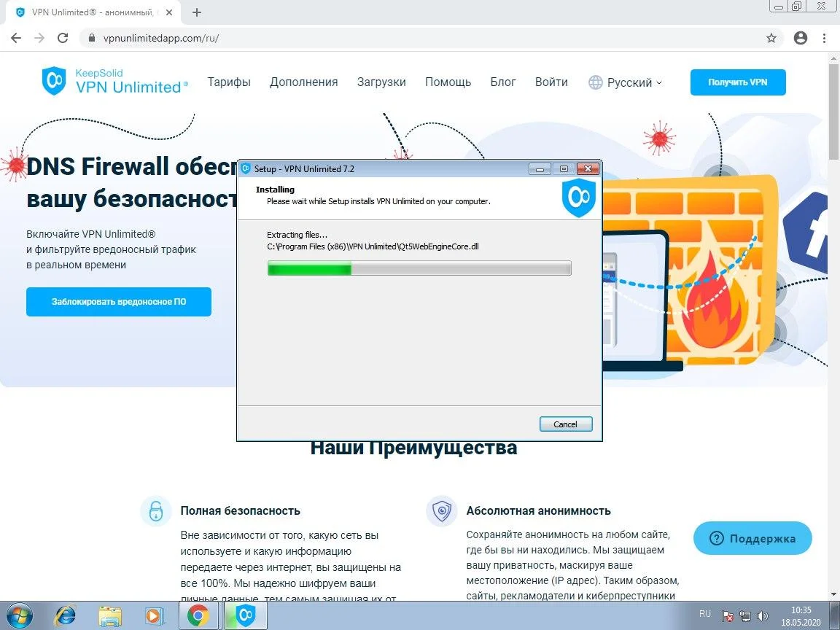840x630 pixels.
Task: Open the Тарифы menu item
Action: pos(229,82)
